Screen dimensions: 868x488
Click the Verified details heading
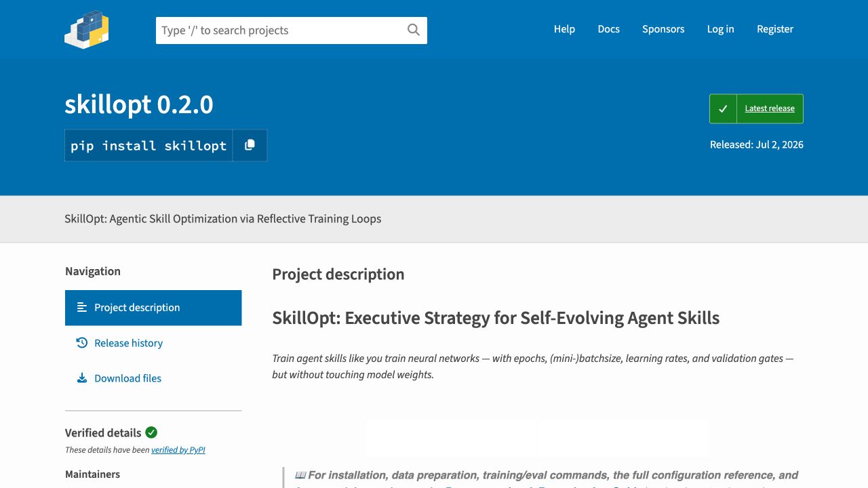pyautogui.click(x=103, y=432)
